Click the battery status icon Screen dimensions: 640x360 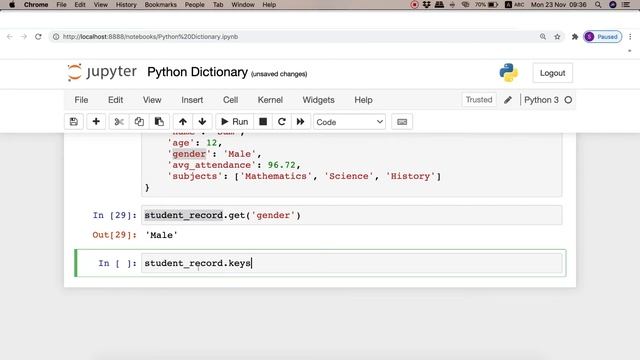tap(493, 4)
